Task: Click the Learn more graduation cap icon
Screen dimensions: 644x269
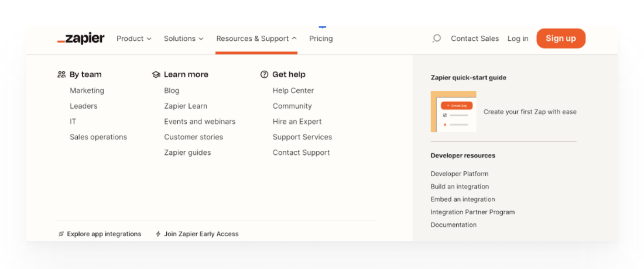Action: pos(156,75)
